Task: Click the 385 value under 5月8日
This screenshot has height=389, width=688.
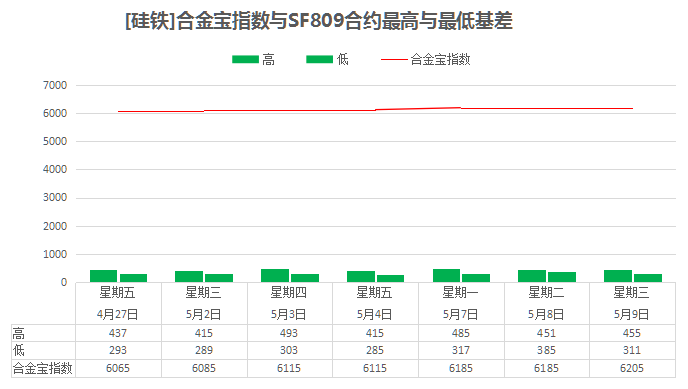Action: tap(546, 350)
